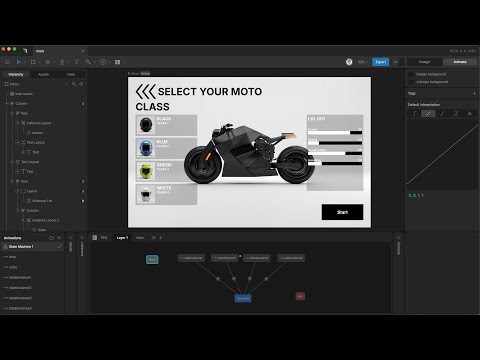Open the user avatar in toolbar

coord(349,62)
